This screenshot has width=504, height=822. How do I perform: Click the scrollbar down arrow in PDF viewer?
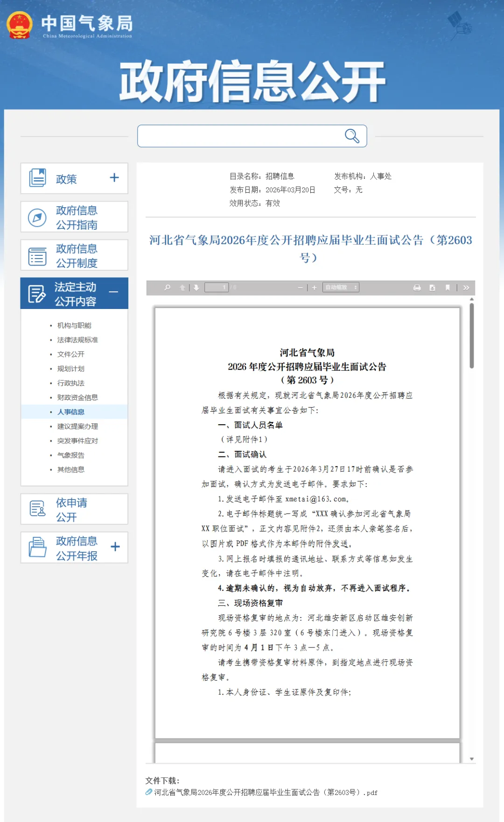pyautogui.click(x=472, y=759)
